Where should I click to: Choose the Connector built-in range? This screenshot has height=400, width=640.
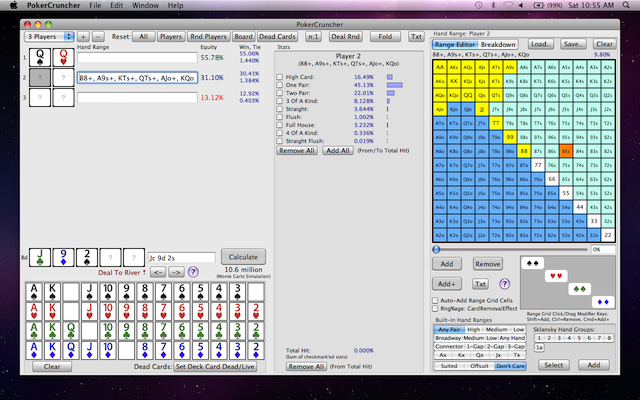[x=449, y=347]
